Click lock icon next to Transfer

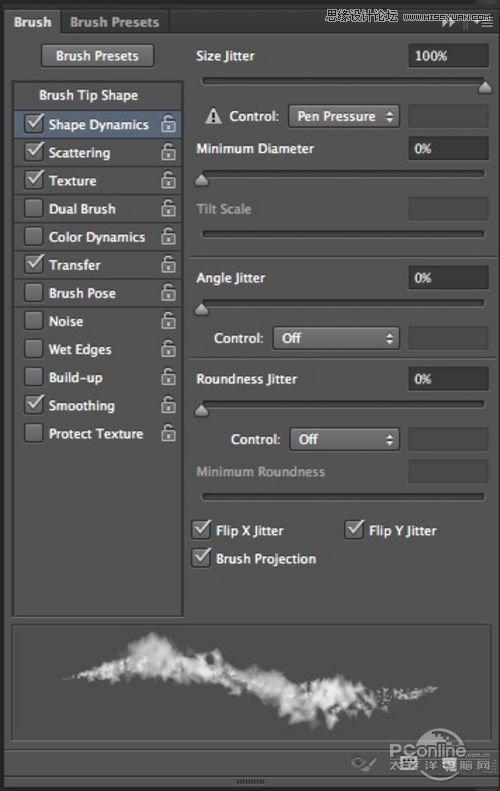(x=169, y=264)
